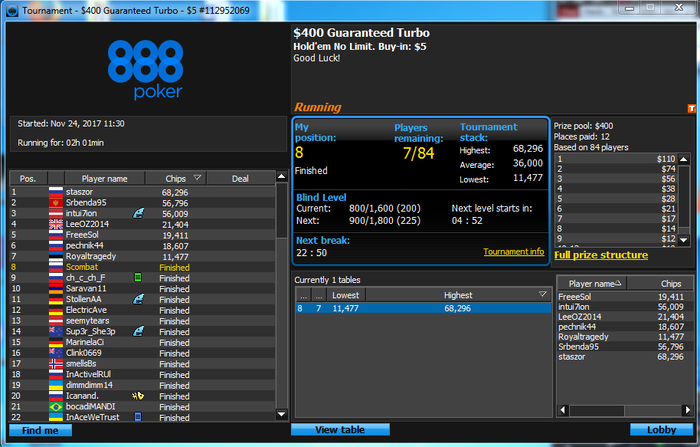The width and height of the screenshot is (700, 447).
Task: Select staszor in table players list
Action: [625, 357]
